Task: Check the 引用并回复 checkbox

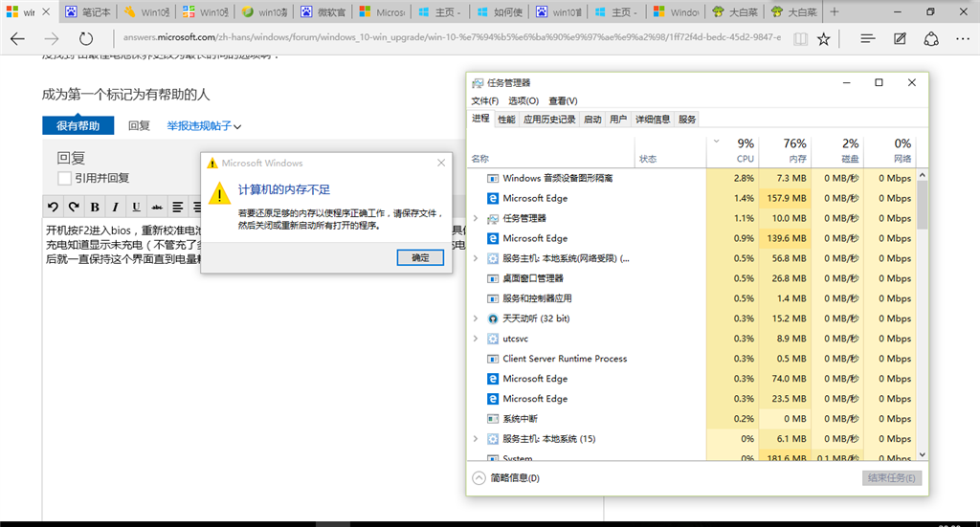Action: pos(64,178)
